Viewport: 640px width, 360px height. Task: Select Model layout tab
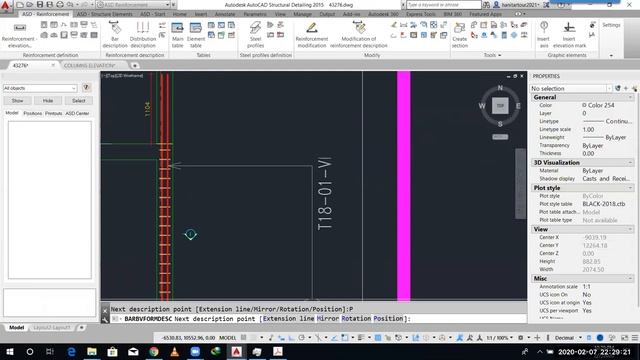click(16, 327)
